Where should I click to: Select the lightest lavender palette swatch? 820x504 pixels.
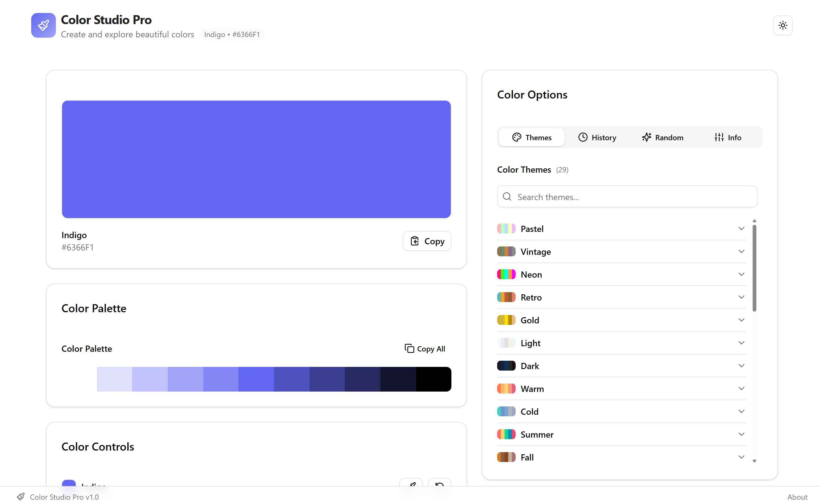[x=114, y=379]
